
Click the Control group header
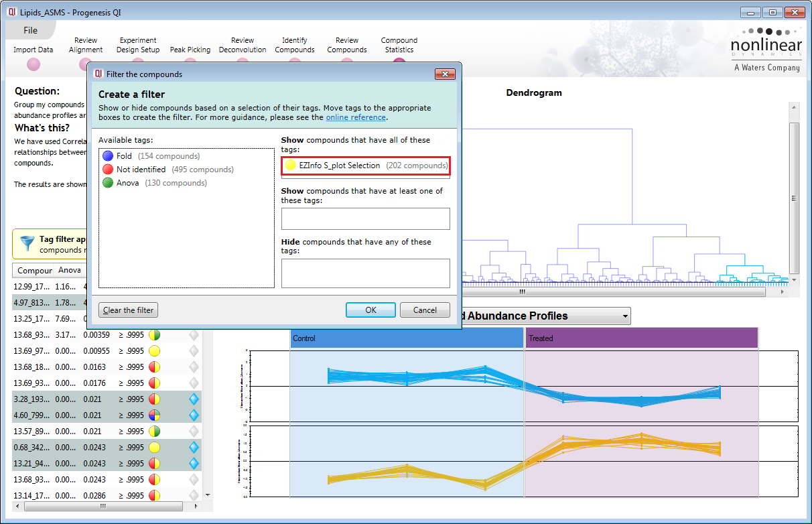click(407, 338)
